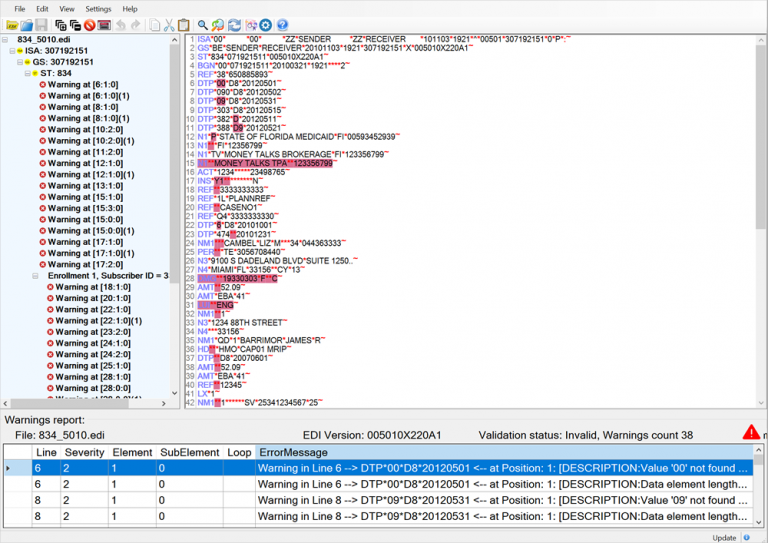The height and width of the screenshot is (543, 768).
Task: Click line 35 BARRIMOR JAMES segment
Action: [x=262, y=340]
